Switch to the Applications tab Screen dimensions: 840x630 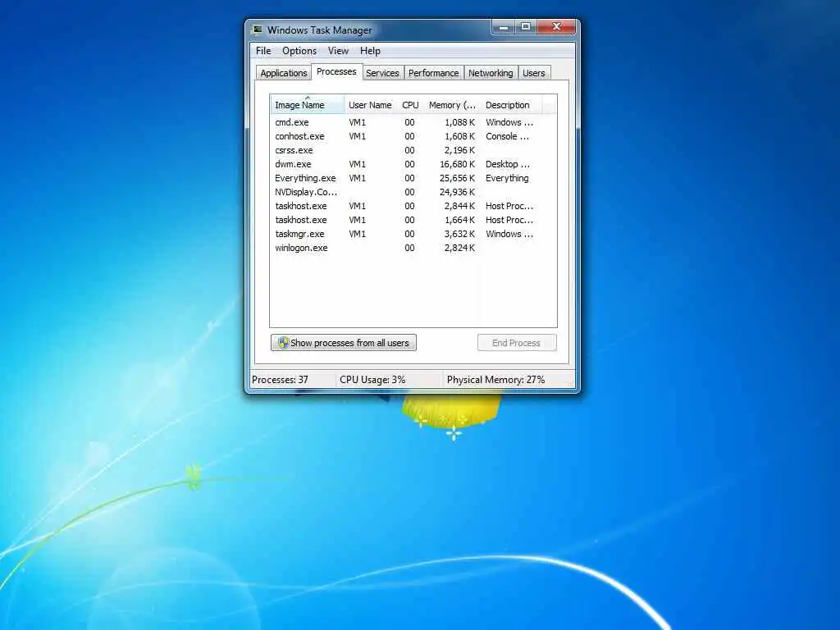pyautogui.click(x=283, y=73)
